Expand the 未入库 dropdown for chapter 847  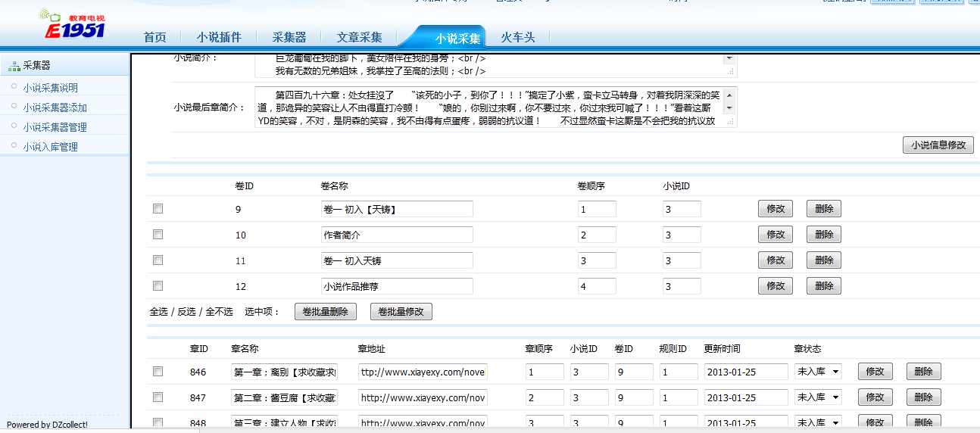[818, 397]
